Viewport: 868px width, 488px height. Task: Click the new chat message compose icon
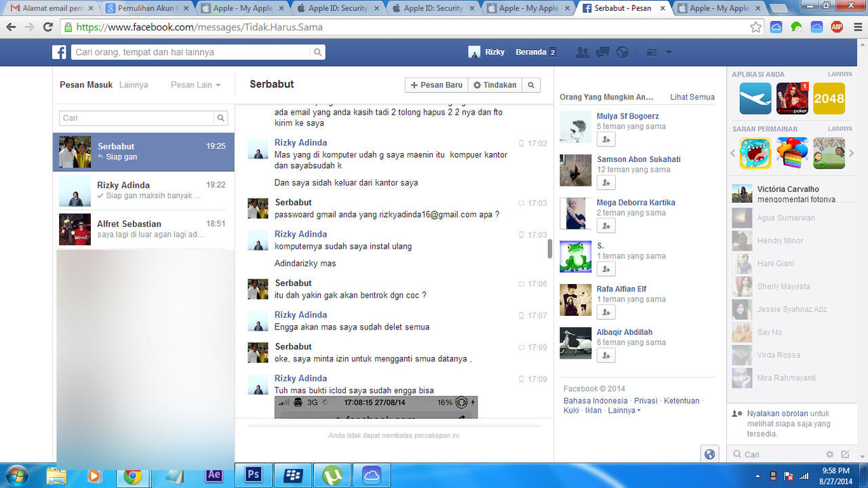(x=845, y=454)
